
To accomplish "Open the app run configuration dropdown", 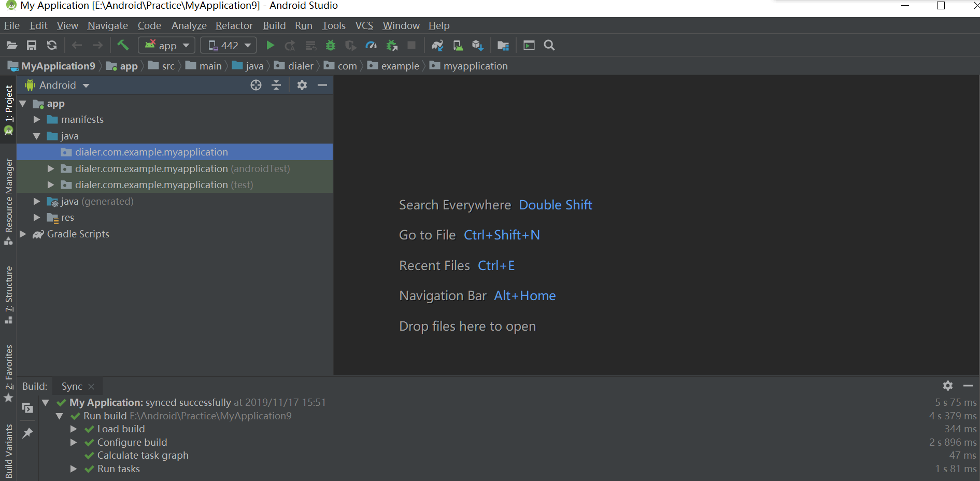I will click(166, 45).
